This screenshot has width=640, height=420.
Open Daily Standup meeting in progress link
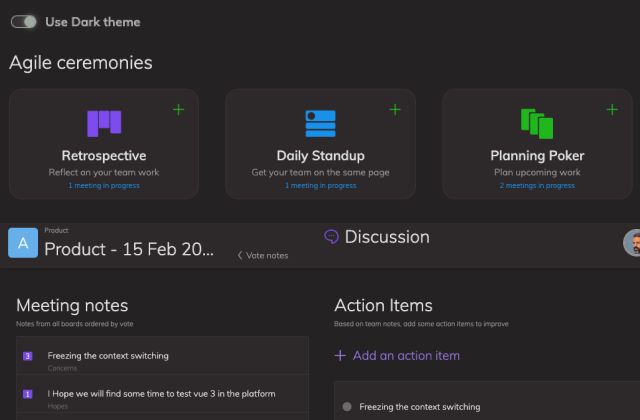click(320, 186)
